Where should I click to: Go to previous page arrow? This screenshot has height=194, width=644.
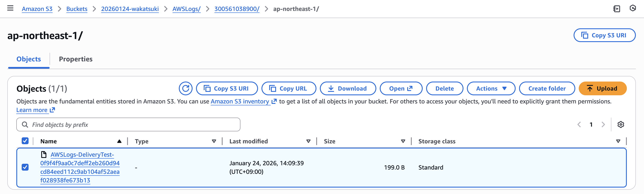point(579,124)
